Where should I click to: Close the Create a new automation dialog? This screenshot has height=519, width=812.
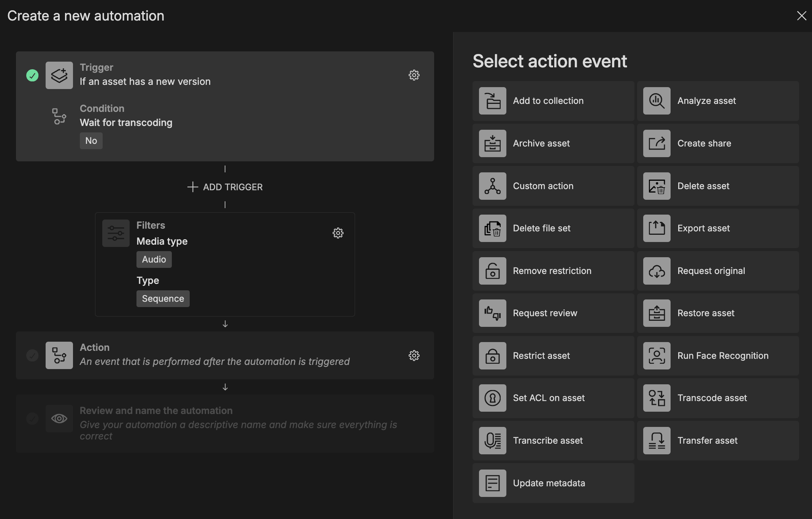click(801, 16)
